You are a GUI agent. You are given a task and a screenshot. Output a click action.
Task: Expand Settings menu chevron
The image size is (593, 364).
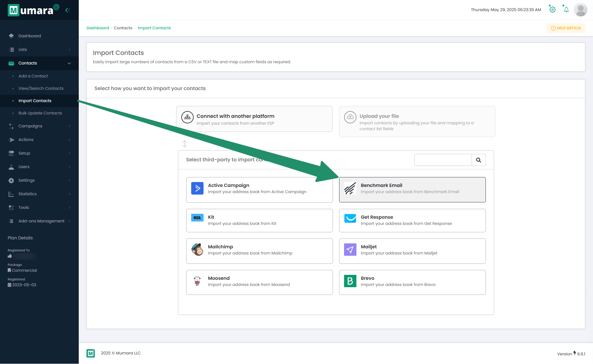tap(69, 180)
